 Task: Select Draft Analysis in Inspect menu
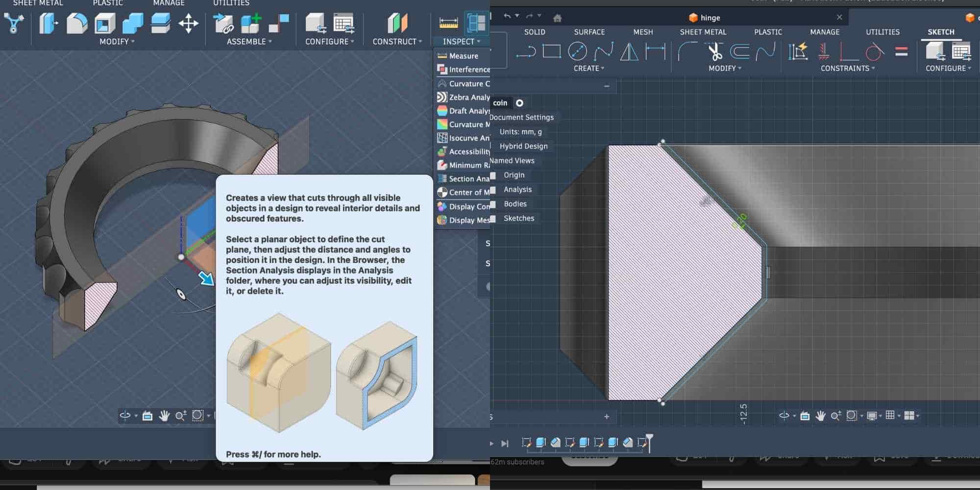pyautogui.click(x=463, y=111)
